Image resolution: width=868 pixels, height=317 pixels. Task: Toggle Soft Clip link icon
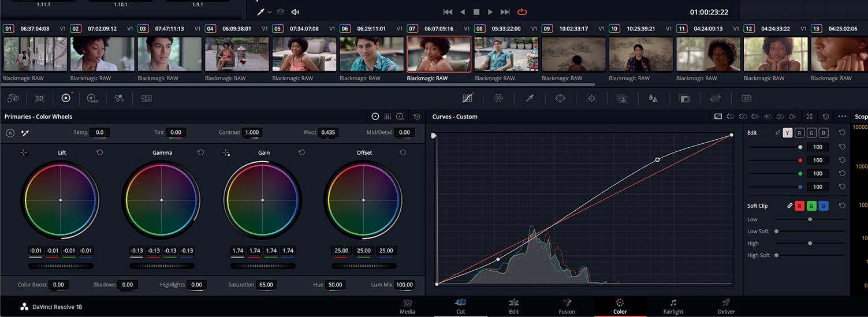pos(789,206)
